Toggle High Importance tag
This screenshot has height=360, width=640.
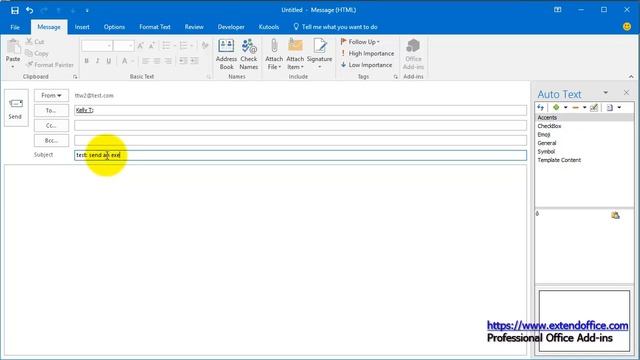click(x=367, y=53)
